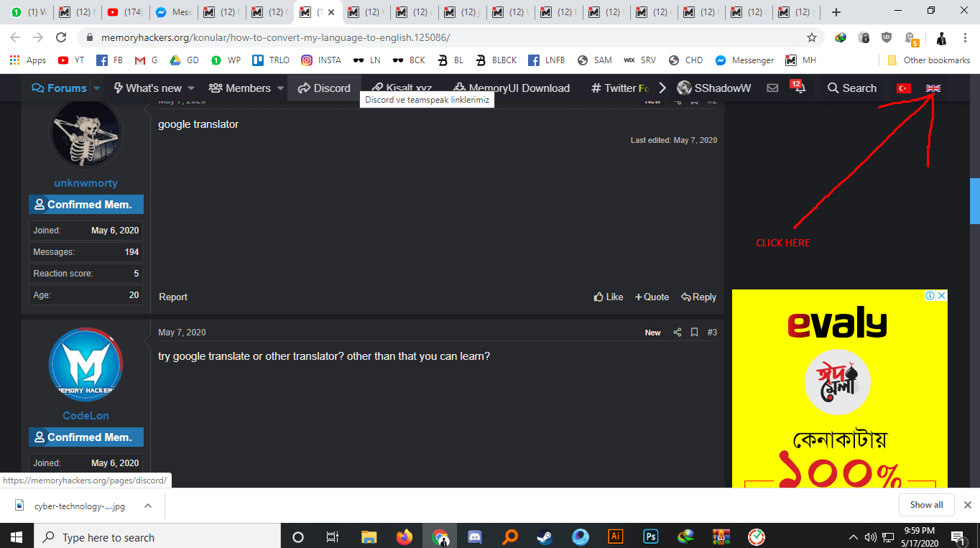
Task: Switch site language with the UK flag icon
Action: click(x=933, y=88)
